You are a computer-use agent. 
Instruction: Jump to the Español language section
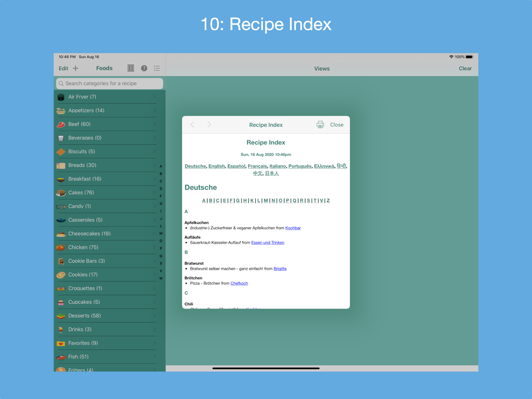236,166
